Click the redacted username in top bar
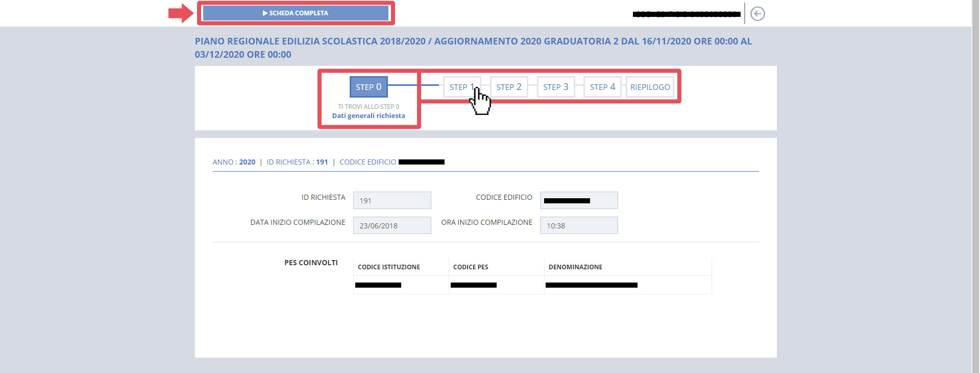The height and width of the screenshot is (373, 980). coord(686,14)
